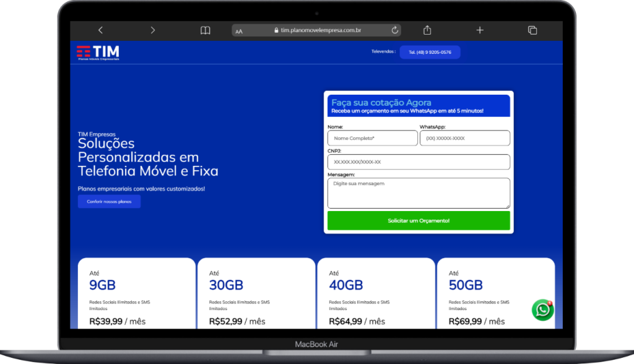
Task: Reload the page with the refresh icon
Action: (x=394, y=30)
